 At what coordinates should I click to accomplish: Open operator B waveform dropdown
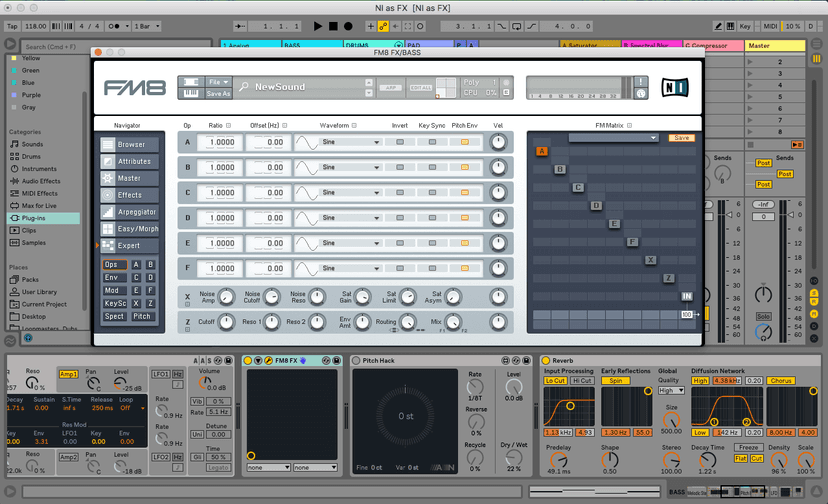click(351, 167)
